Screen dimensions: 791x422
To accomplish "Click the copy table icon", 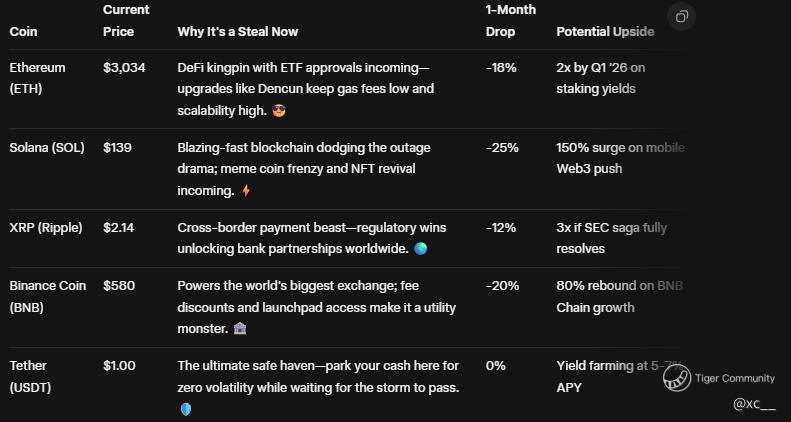I will [x=682, y=17].
